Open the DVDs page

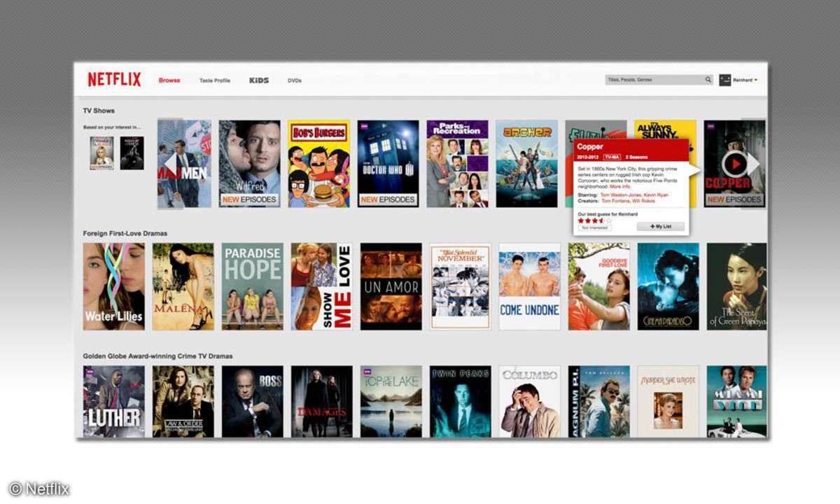pos(295,80)
